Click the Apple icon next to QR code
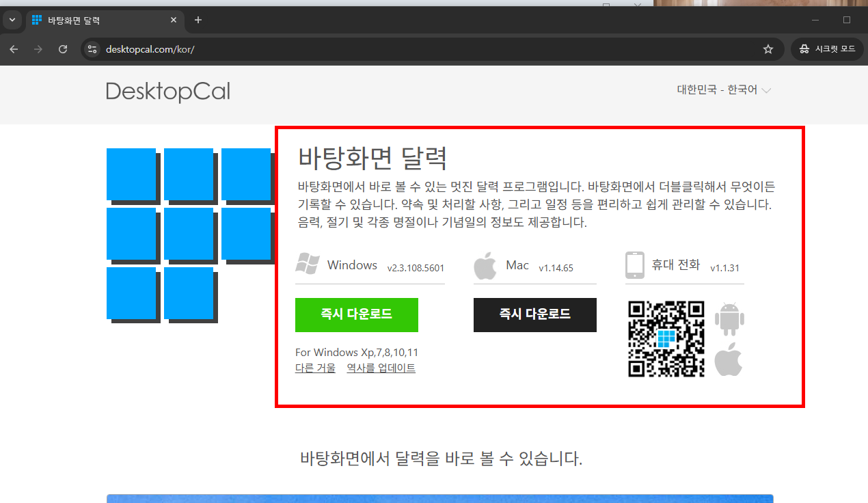 click(x=729, y=361)
